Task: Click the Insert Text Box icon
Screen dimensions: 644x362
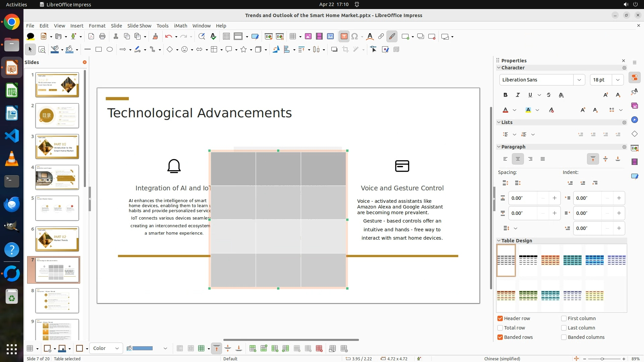Action: [344, 37]
